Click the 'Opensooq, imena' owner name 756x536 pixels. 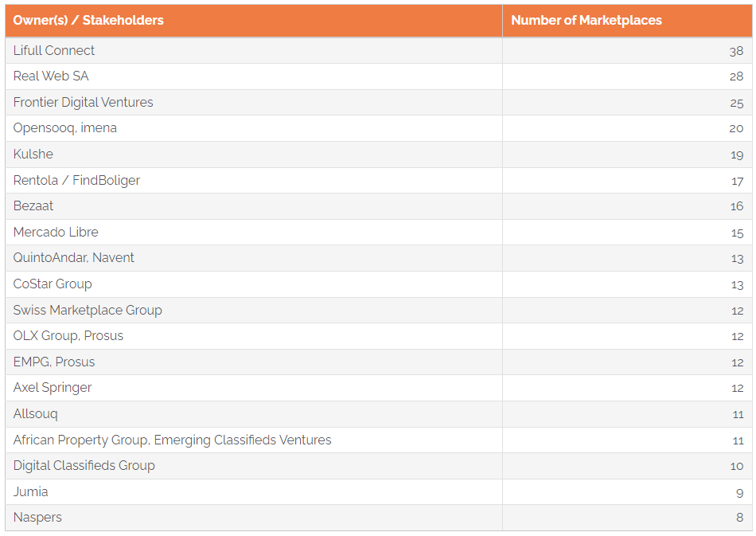click(65, 128)
